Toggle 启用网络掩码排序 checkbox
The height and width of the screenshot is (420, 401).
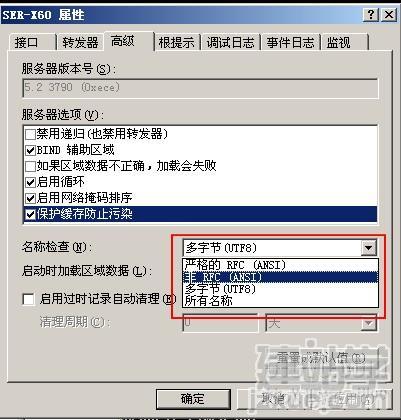click(x=31, y=198)
